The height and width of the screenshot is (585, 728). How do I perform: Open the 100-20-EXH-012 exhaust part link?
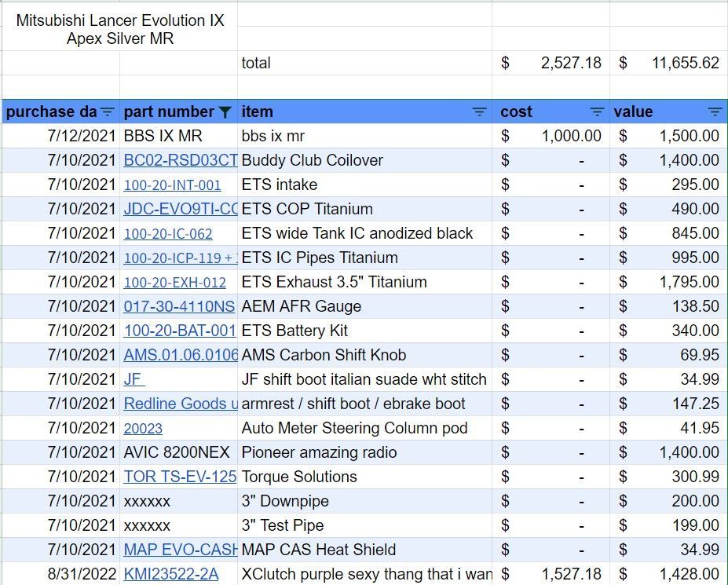(174, 283)
